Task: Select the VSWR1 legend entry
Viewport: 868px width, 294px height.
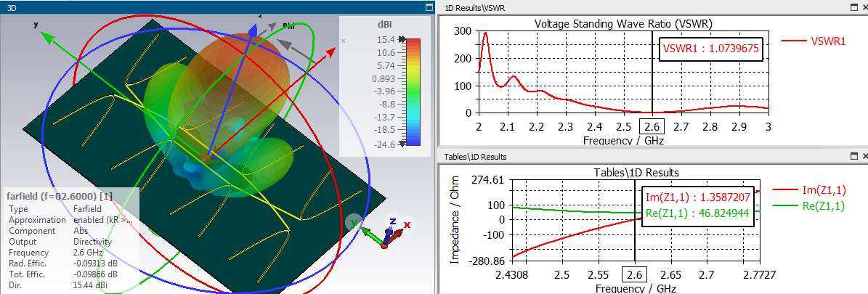Action: click(x=813, y=41)
